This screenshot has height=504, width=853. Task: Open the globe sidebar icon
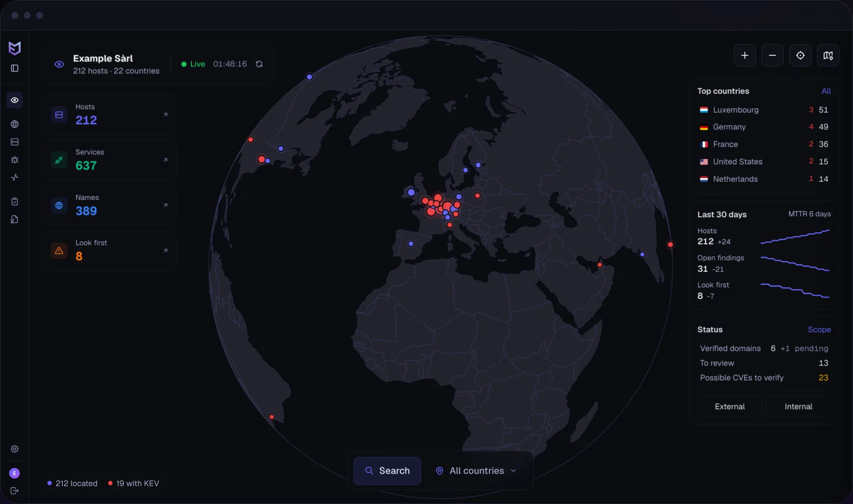coord(15,124)
